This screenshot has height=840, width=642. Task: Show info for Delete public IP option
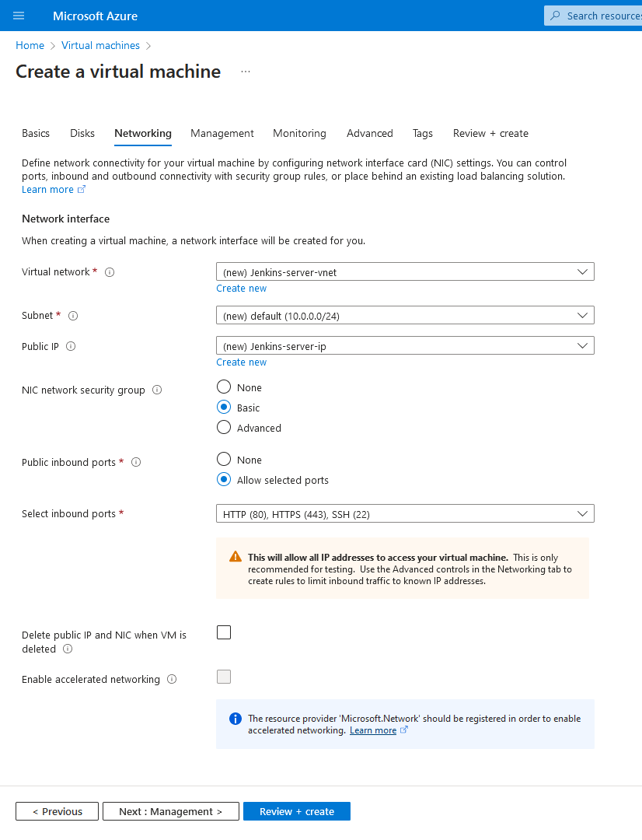click(68, 649)
